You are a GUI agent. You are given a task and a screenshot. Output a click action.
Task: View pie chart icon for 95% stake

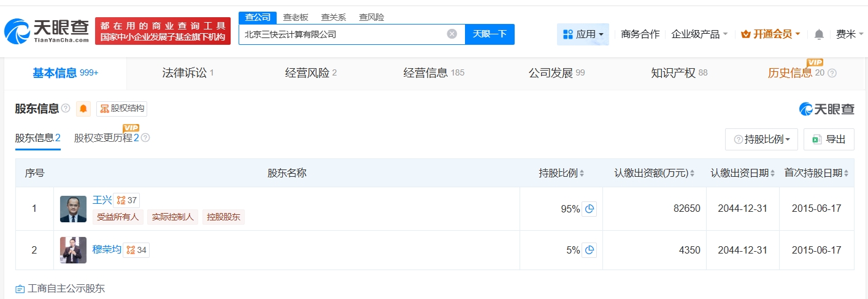tap(589, 209)
